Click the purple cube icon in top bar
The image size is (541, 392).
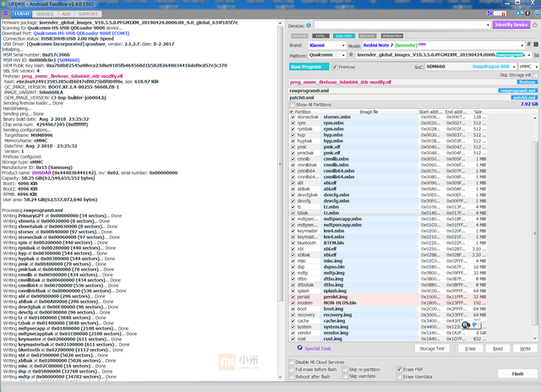(489, 14)
